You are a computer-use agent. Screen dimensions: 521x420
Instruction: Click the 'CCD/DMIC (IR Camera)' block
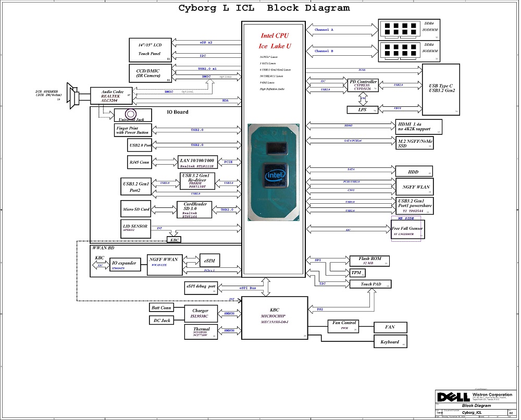pyautogui.click(x=150, y=73)
